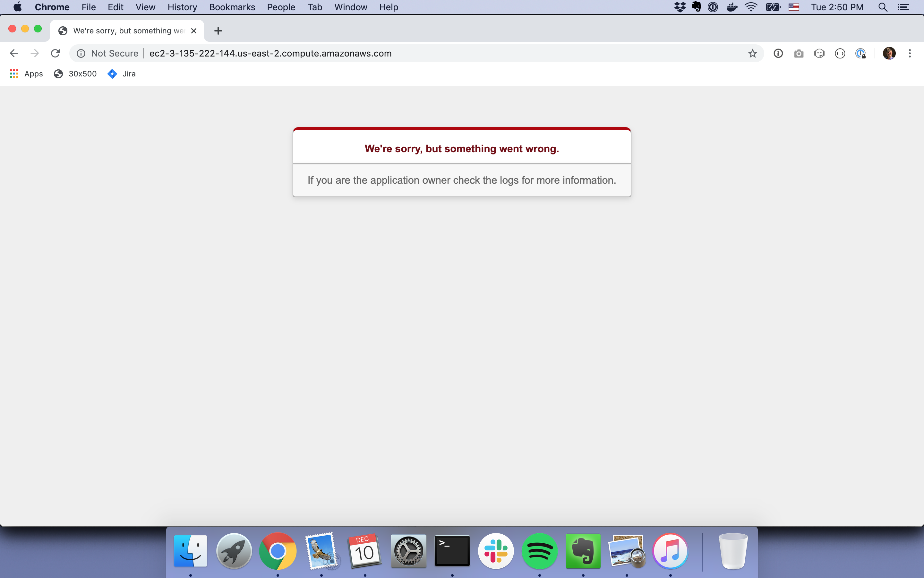Open Finder from the Dock
The width and height of the screenshot is (924, 578).
[191, 551]
